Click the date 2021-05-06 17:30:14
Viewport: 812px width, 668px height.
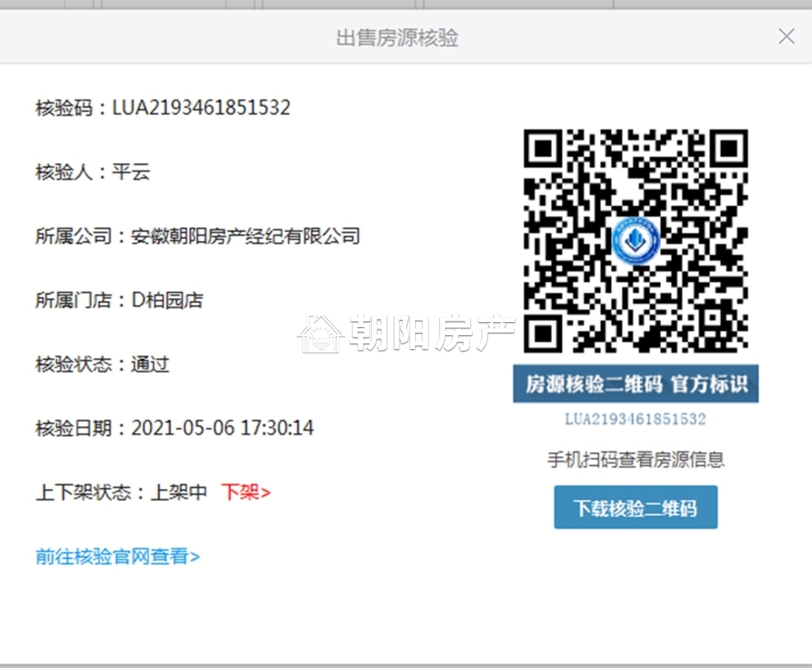222,429
